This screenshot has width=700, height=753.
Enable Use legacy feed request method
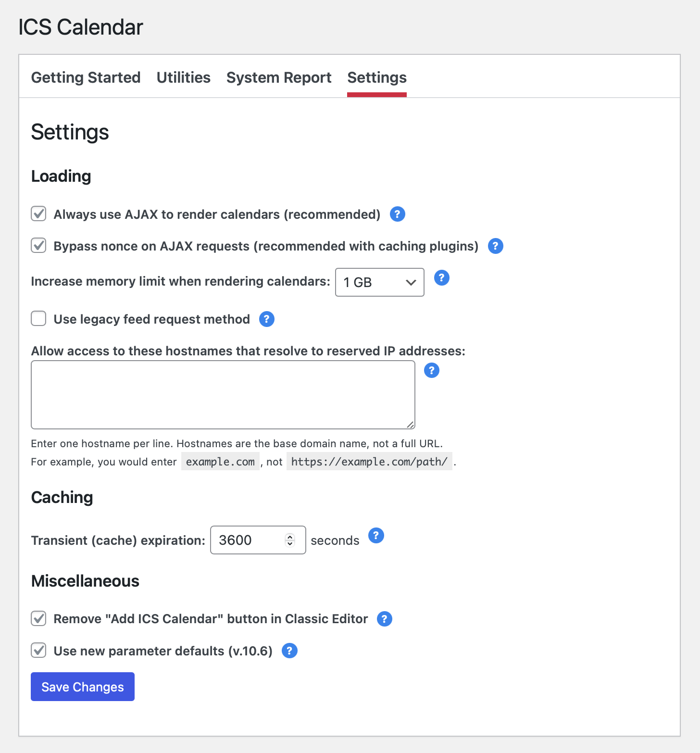point(38,318)
